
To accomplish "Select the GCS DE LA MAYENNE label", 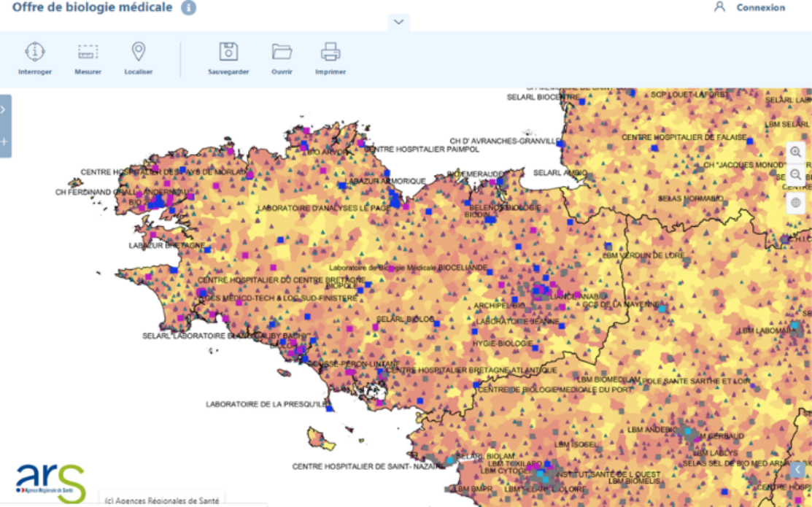I will coord(622,304).
